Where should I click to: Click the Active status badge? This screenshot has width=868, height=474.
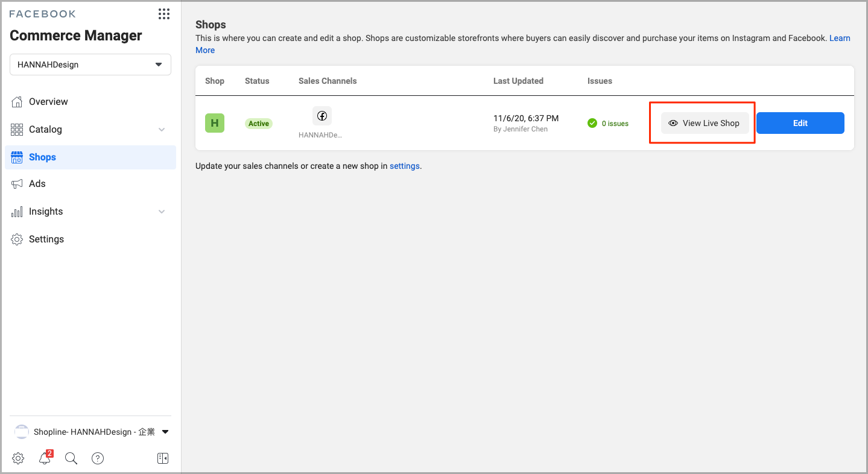pyautogui.click(x=259, y=124)
